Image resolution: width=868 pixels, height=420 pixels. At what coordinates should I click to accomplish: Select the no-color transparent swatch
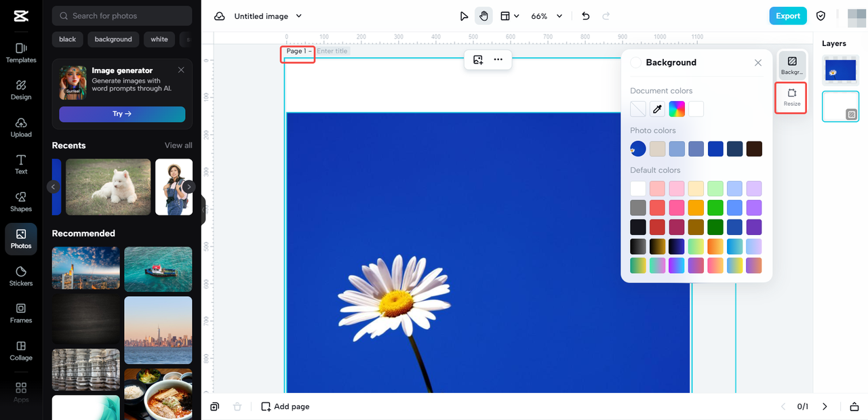point(638,109)
